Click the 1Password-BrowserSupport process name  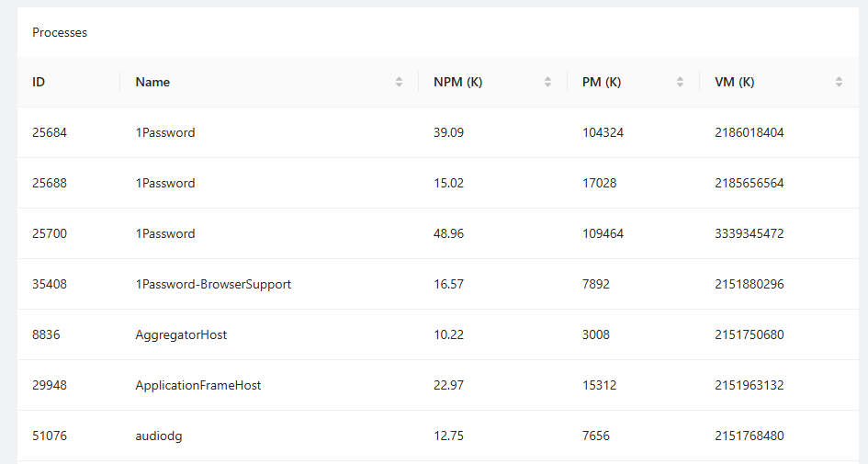click(x=213, y=284)
